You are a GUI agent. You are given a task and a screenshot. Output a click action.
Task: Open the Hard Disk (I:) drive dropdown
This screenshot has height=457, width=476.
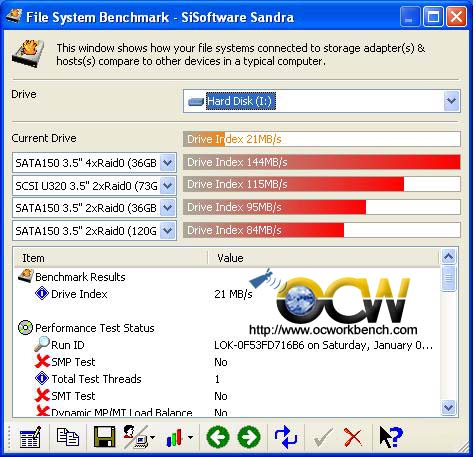point(452,101)
